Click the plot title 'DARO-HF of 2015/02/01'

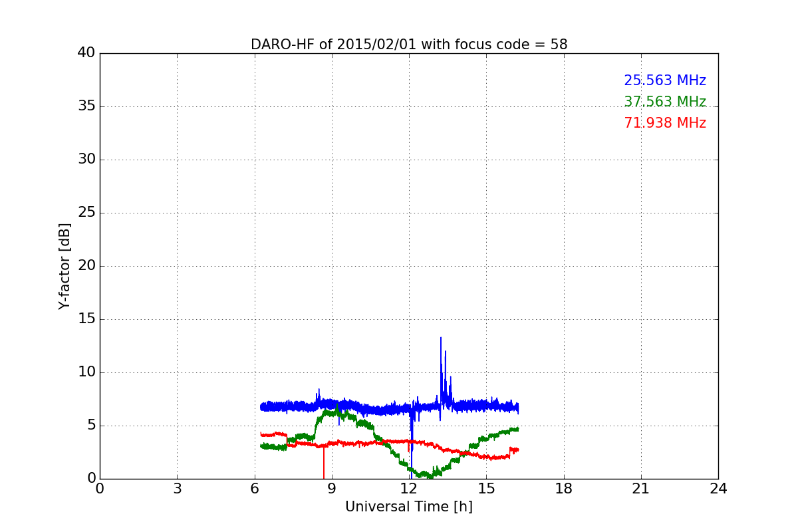(409, 45)
